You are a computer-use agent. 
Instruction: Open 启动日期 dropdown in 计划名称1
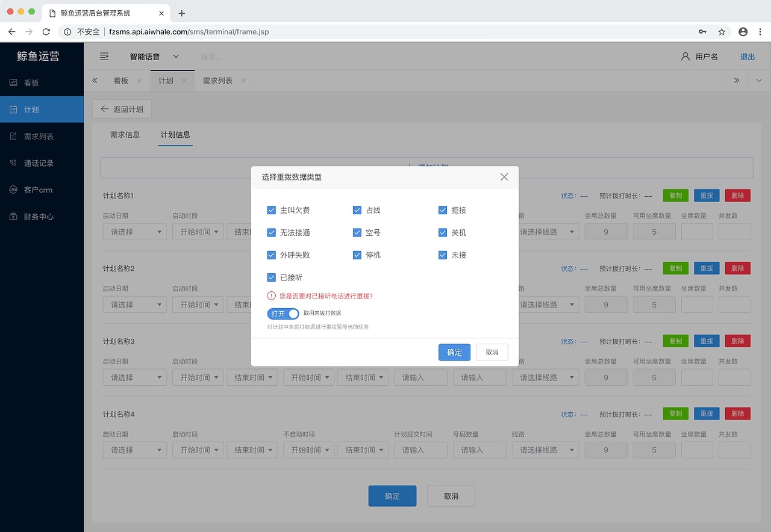134,232
